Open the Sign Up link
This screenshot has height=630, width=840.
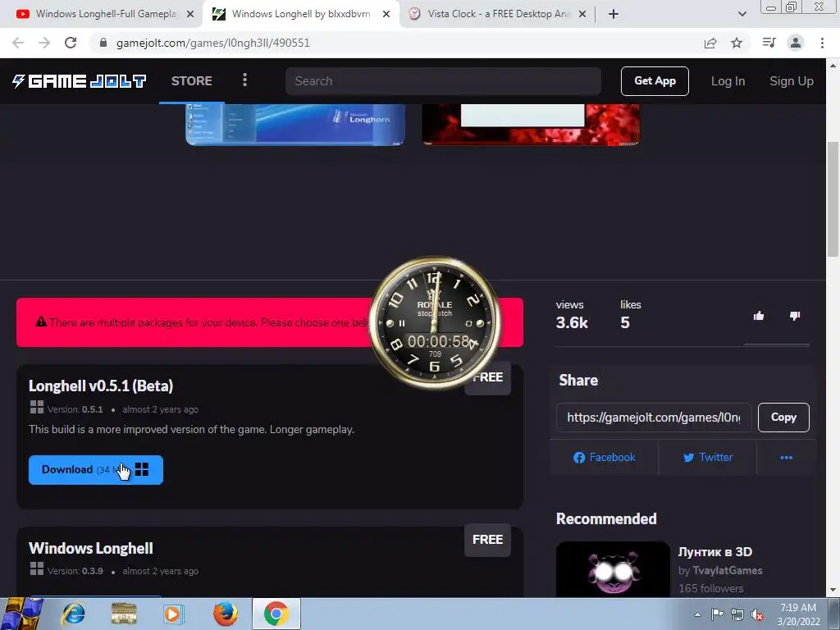click(x=792, y=81)
